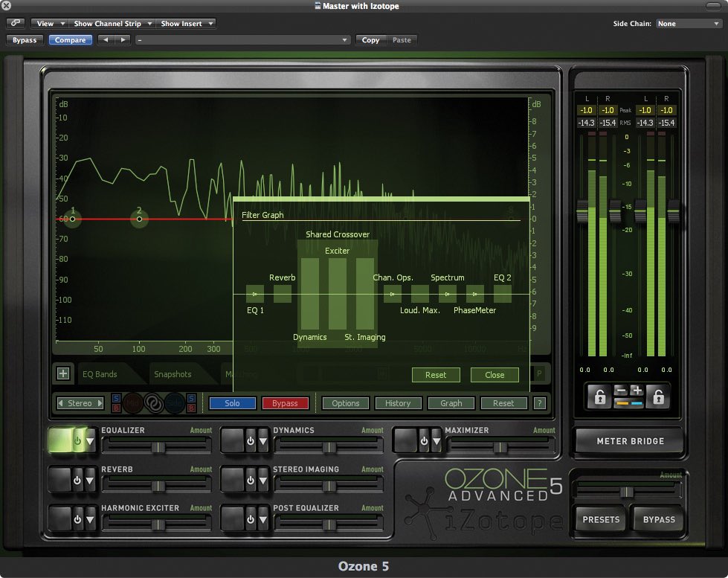Click the right output gain lock icon
The height and width of the screenshot is (578, 728).
[658, 396]
